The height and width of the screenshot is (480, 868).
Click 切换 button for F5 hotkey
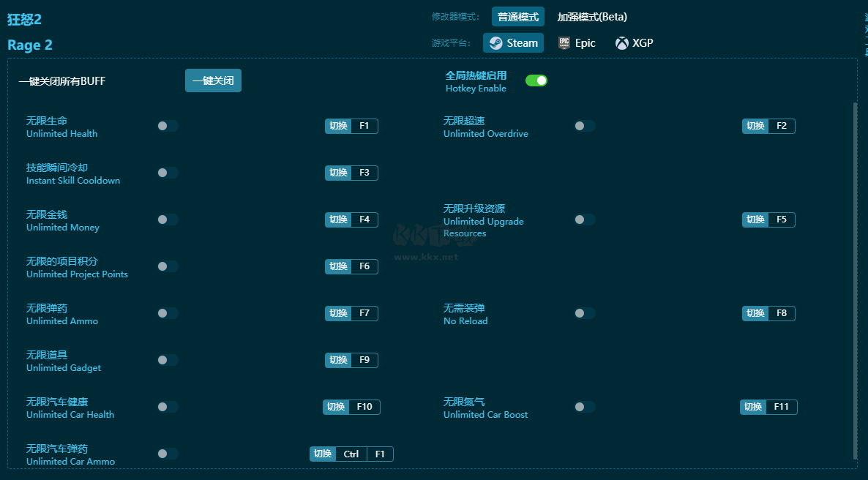(755, 220)
